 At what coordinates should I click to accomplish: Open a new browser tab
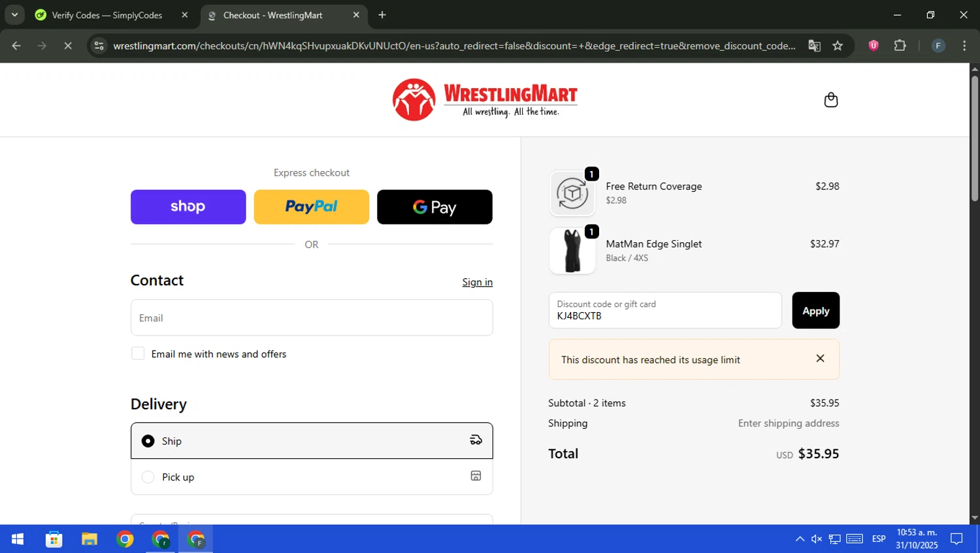pyautogui.click(x=382, y=15)
